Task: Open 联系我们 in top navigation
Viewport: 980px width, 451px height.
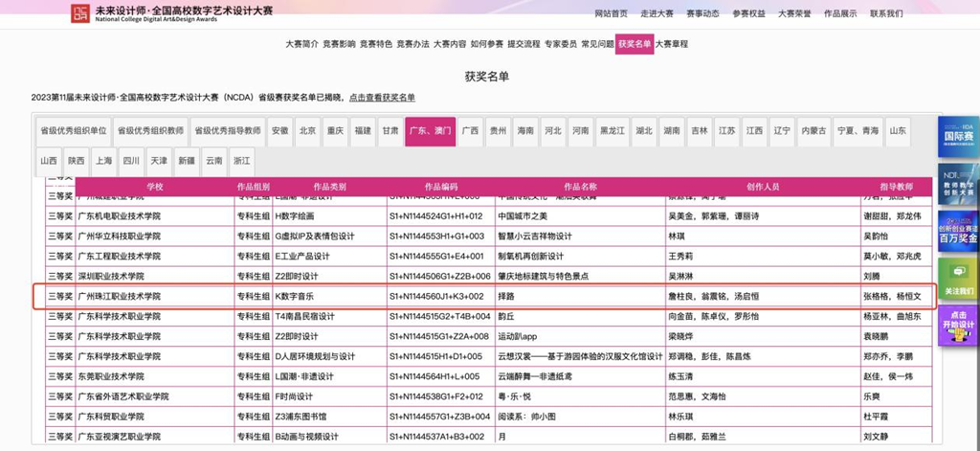Action: tap(885, 14)
